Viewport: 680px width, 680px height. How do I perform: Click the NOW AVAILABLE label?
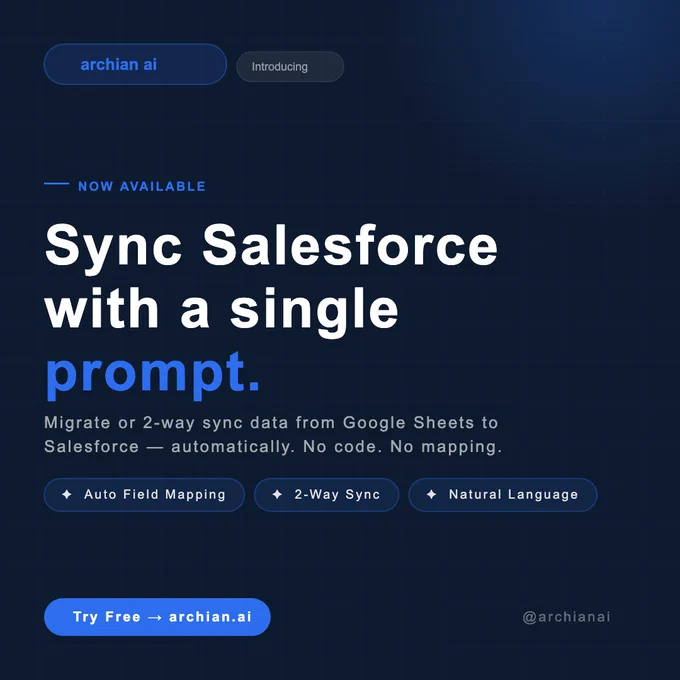point(141,186)
